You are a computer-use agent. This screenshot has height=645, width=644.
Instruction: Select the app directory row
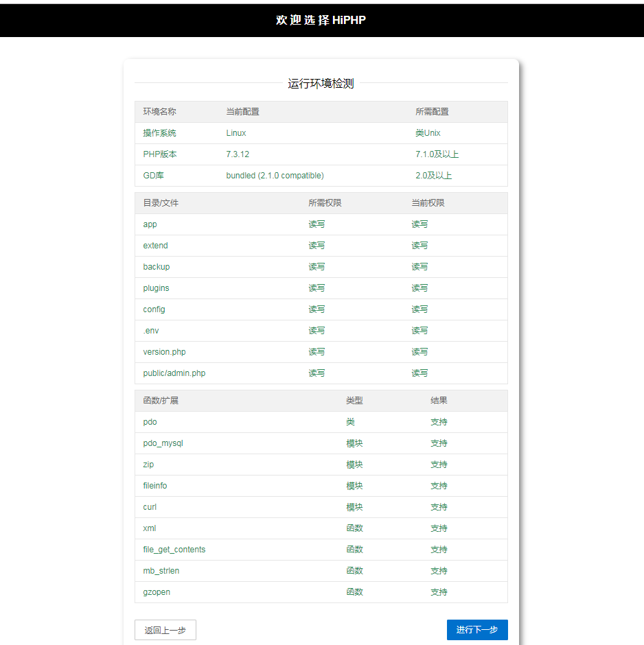pos(321,224)
